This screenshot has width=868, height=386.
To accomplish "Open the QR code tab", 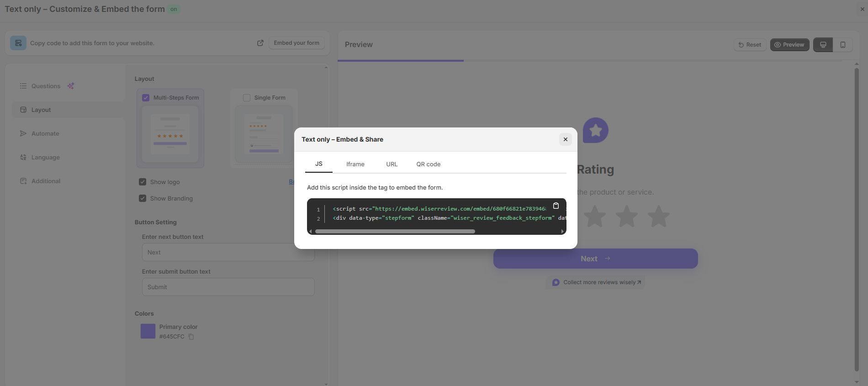I will [428, 164].
